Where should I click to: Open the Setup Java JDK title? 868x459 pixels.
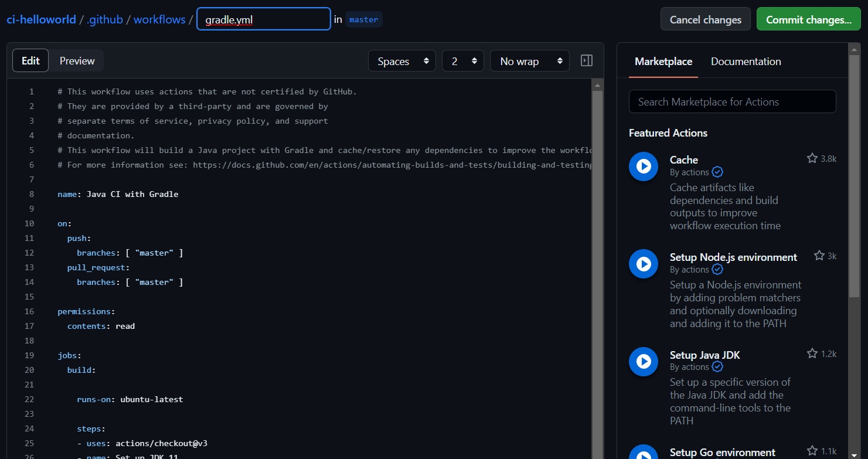705,355
